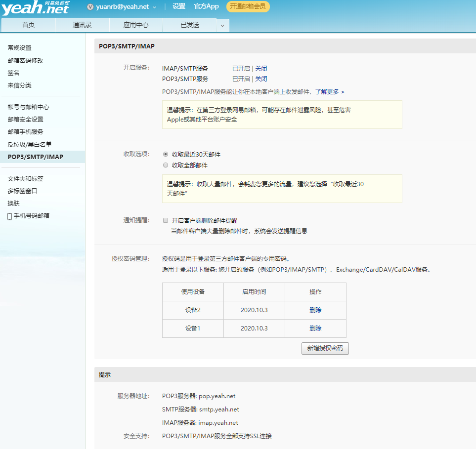Close the IMAP/SMTP service via its 关闭 link
476x449 pixels.
[261, 68]
